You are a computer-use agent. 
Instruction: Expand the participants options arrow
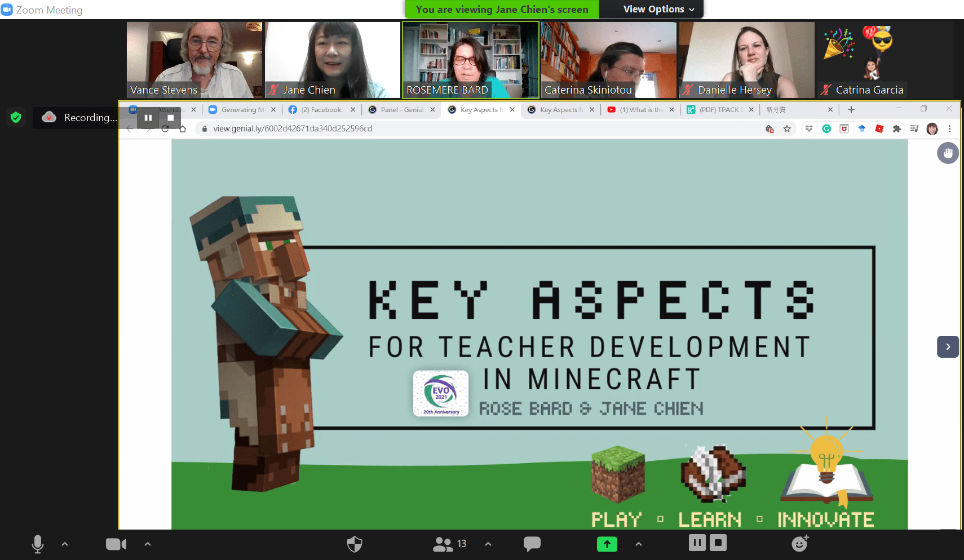pos(488,544)
